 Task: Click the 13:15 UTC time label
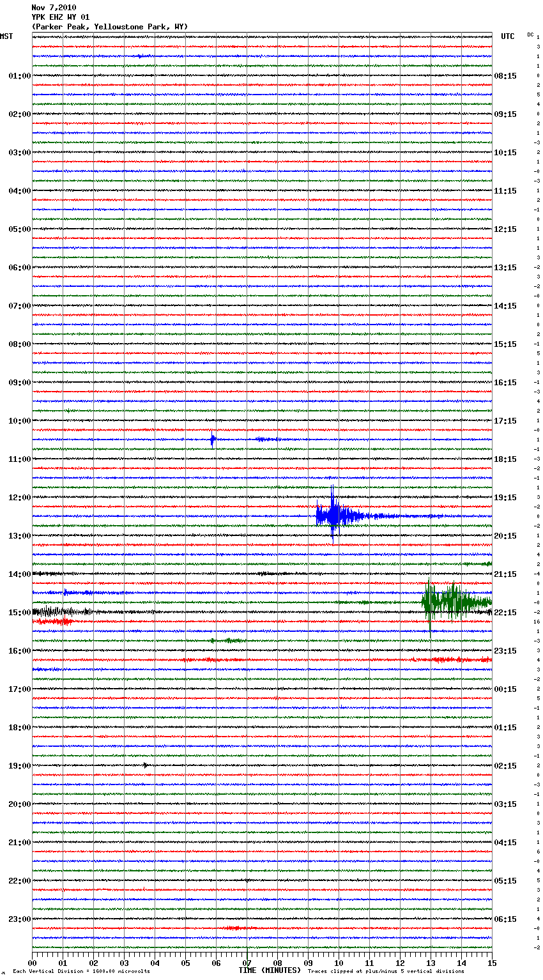pos(505,268)
